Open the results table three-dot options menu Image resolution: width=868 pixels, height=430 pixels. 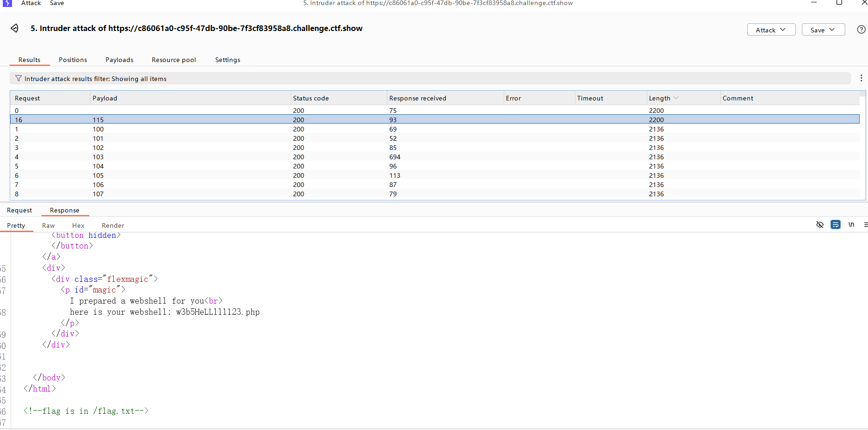tap(861, 78)
